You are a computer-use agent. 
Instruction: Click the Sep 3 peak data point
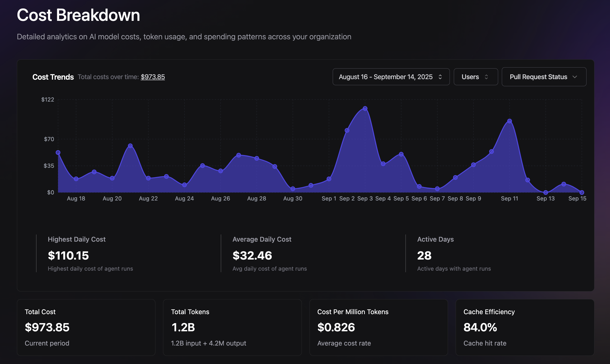coord(365,108)
